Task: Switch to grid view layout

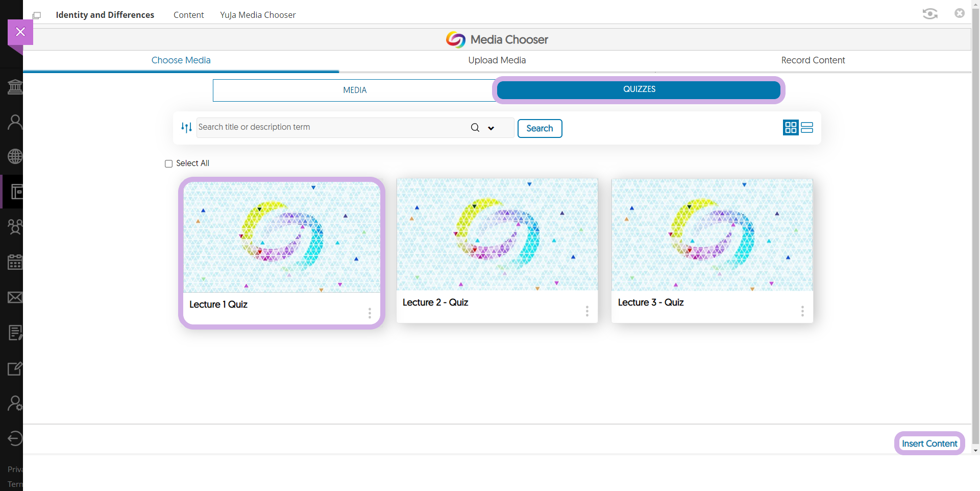Action: (x=790, y=127)
